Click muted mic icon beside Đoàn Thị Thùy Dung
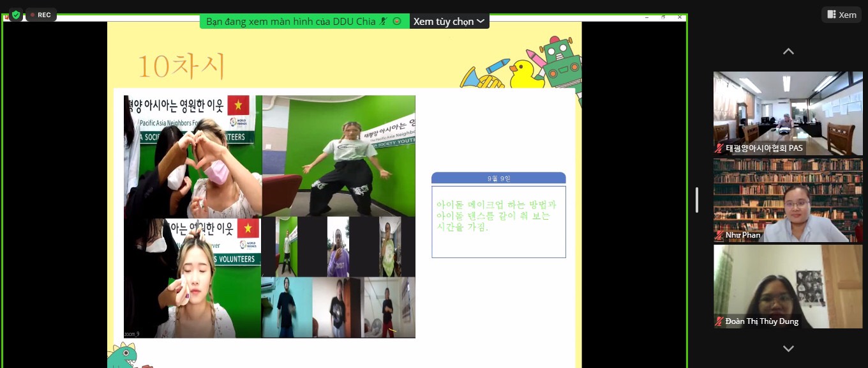868x368 pixels. (720, 321)
